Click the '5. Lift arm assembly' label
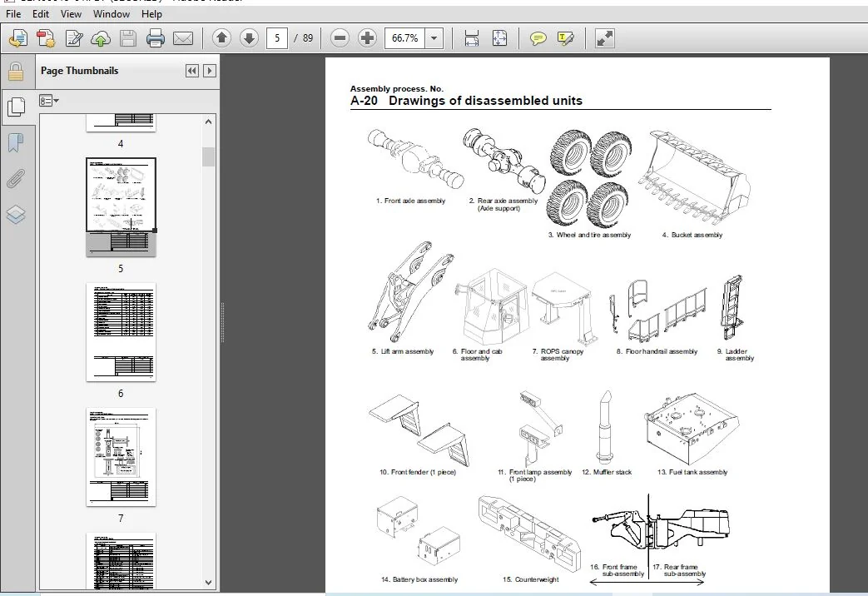The height and width of the screenshot is (596, 868). (x=403, y=351)
